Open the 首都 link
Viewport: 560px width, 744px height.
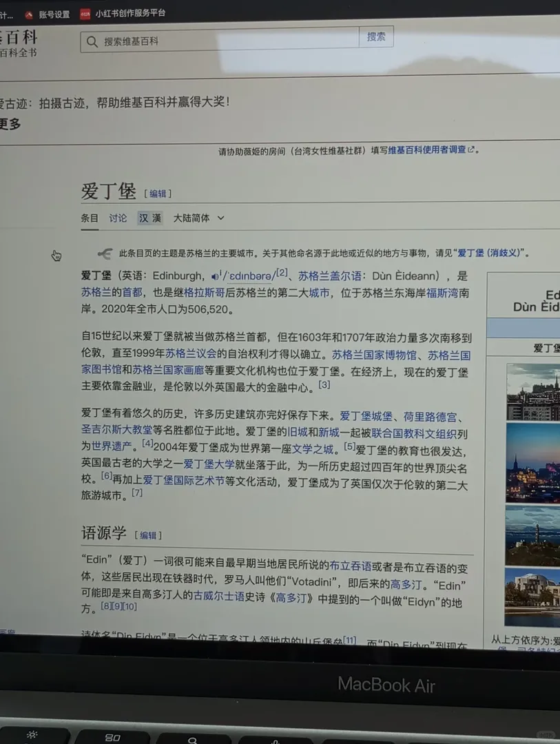[132, 292]
